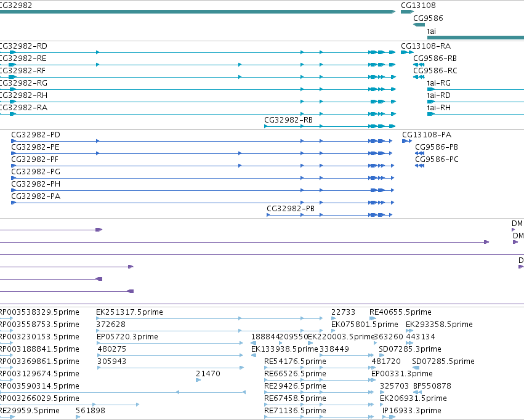Click the CG32982-RA transcript label

point(23,108)
